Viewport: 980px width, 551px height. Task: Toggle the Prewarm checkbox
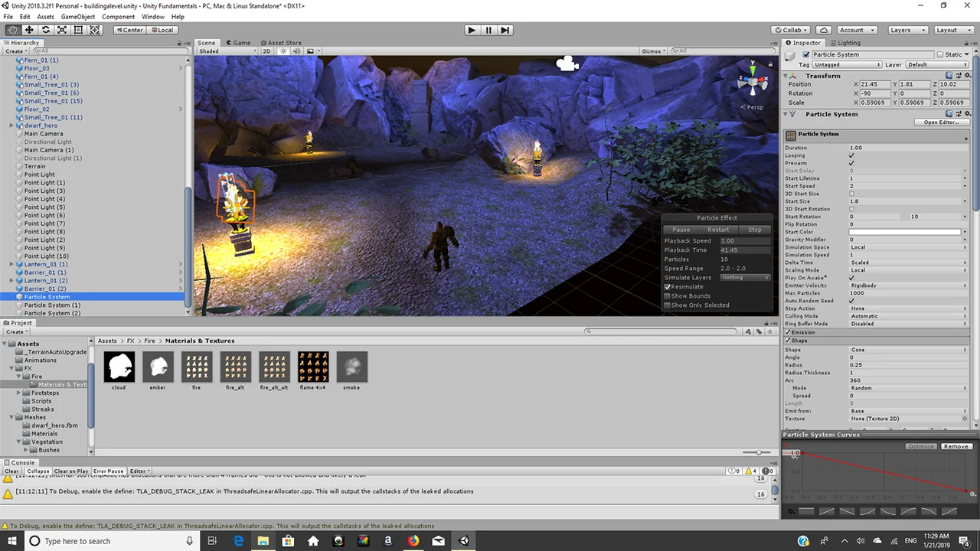coord(851,163)
